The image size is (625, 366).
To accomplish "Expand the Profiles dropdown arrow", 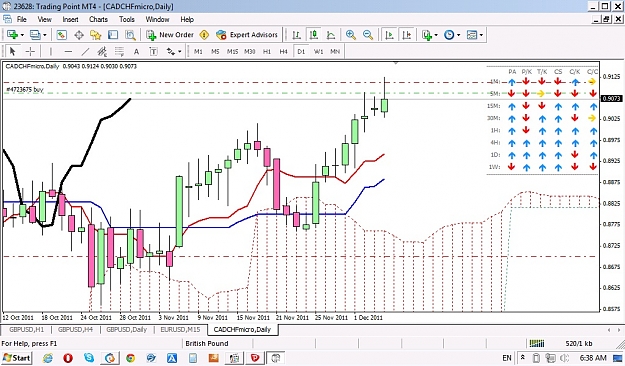I will coord(45,35).
